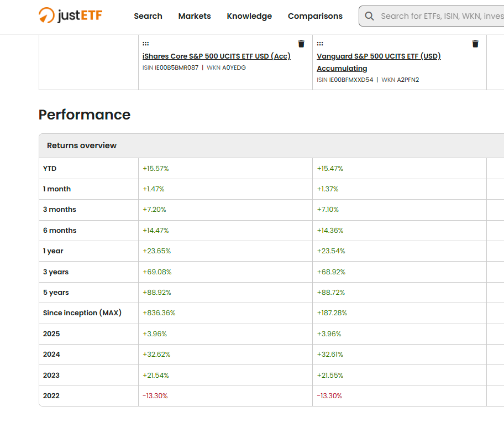Click the justETF logo
This screenshot has height=427, width=504.
click(x=70, y=15)
